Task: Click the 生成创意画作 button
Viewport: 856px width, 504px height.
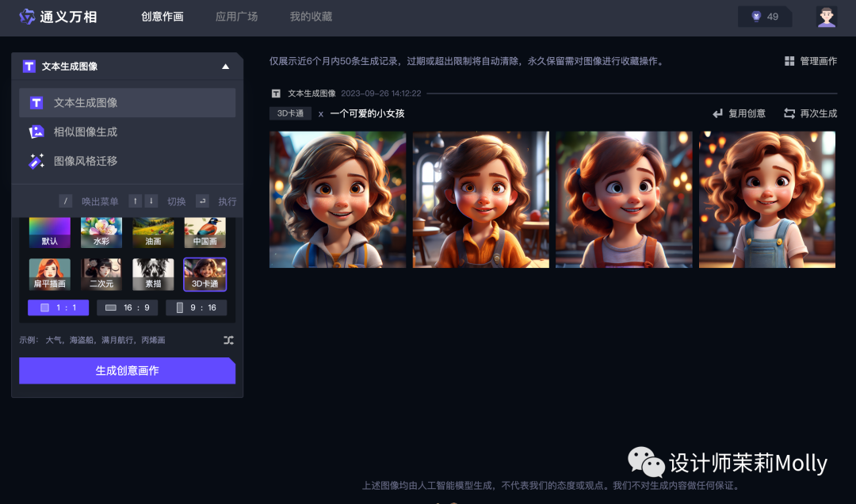Action: pyautogui.click(x=127, y=370)
